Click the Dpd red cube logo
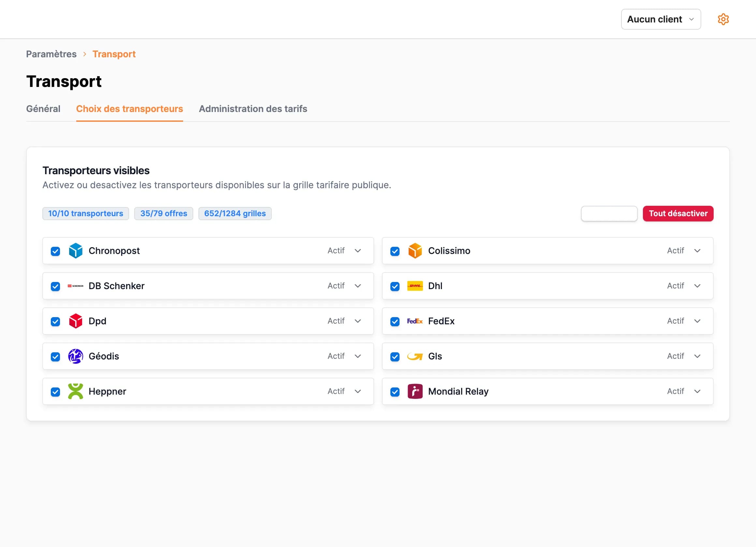 tap(76, 321)
